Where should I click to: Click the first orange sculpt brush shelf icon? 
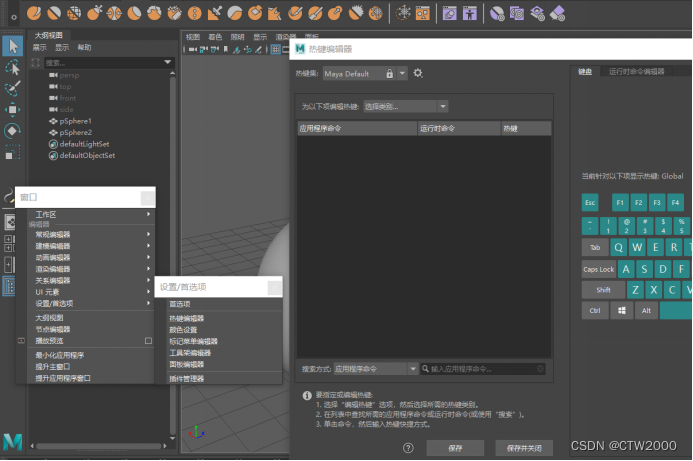[34, 13]
